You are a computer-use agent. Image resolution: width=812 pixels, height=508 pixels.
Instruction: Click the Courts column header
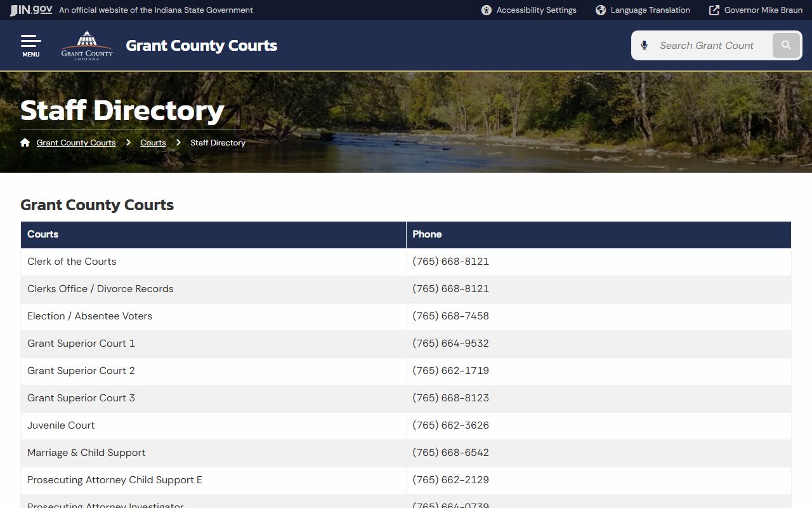click(x=213, y=234)
